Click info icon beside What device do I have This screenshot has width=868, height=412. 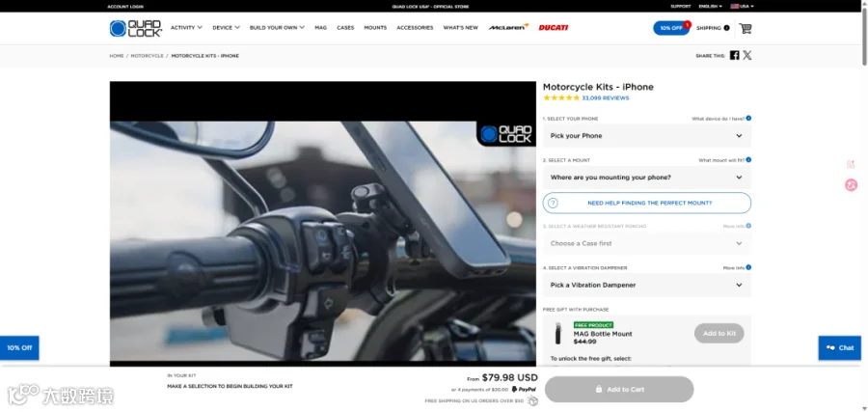pos(748,119)
